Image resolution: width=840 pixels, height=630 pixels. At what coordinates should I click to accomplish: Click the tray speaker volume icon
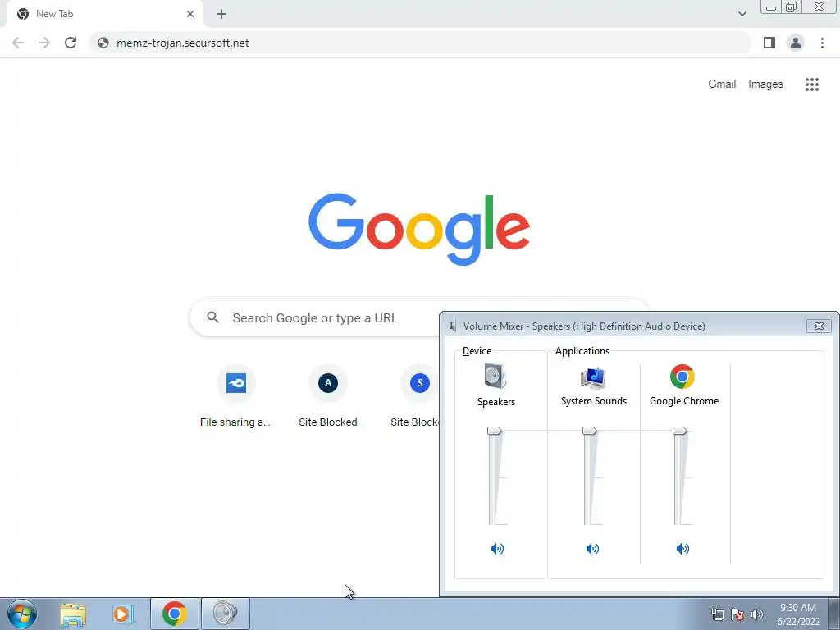point(757,614)
